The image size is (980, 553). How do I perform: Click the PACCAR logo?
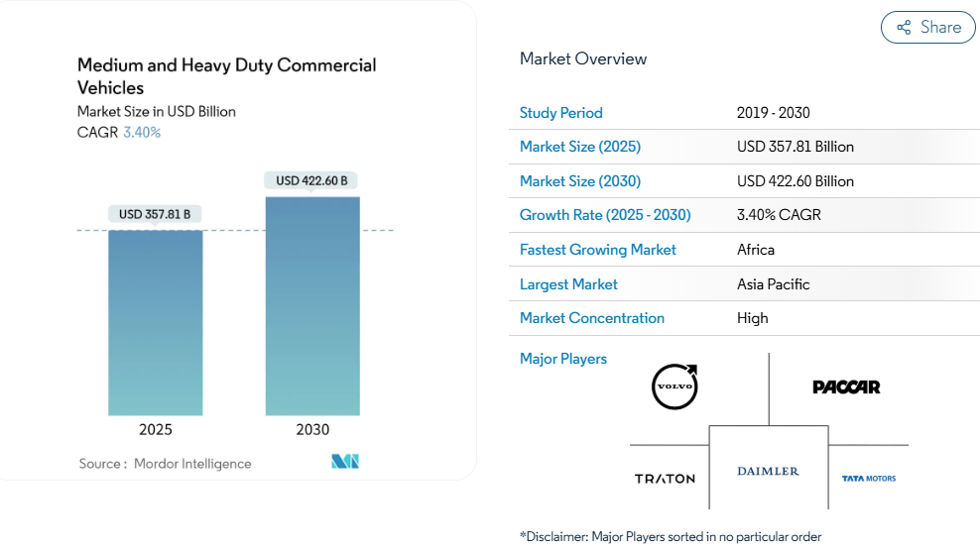[846, 387]
